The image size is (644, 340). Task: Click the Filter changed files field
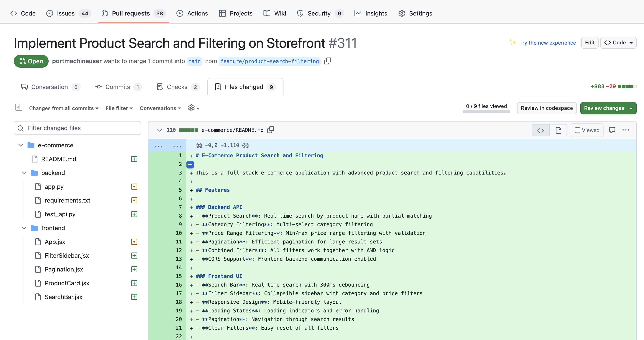[x=77, y=128]
